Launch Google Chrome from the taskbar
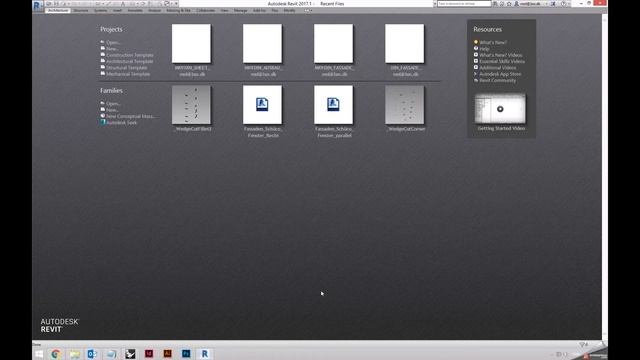640x360 pixels. click(56, 354)
